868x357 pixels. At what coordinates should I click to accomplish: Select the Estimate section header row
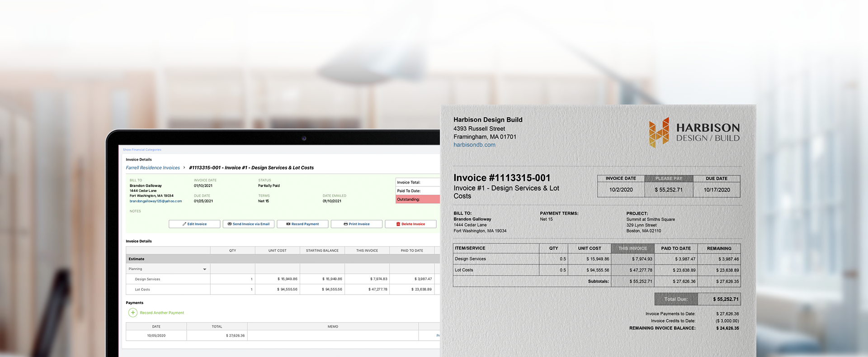click(283, 259)
